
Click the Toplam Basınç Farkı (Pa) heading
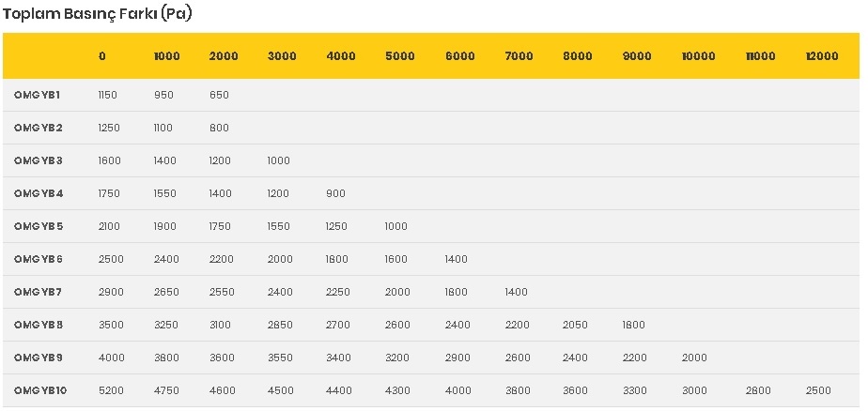(98, 14)
